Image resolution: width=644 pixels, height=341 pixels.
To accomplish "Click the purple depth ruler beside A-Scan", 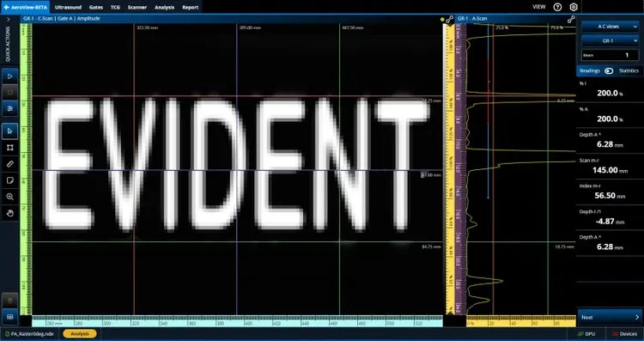I will (461, 169).
